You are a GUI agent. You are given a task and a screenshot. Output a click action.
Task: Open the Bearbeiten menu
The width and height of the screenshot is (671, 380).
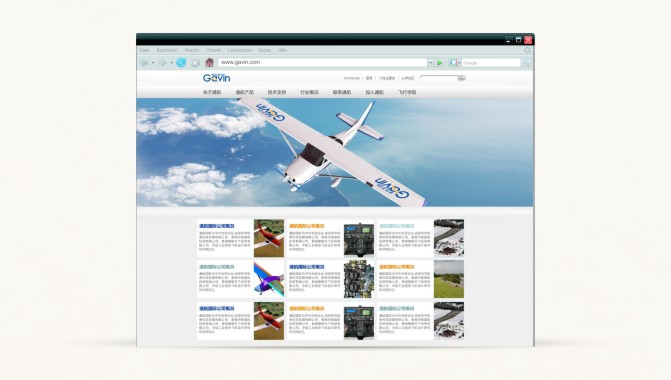point(167,50)
